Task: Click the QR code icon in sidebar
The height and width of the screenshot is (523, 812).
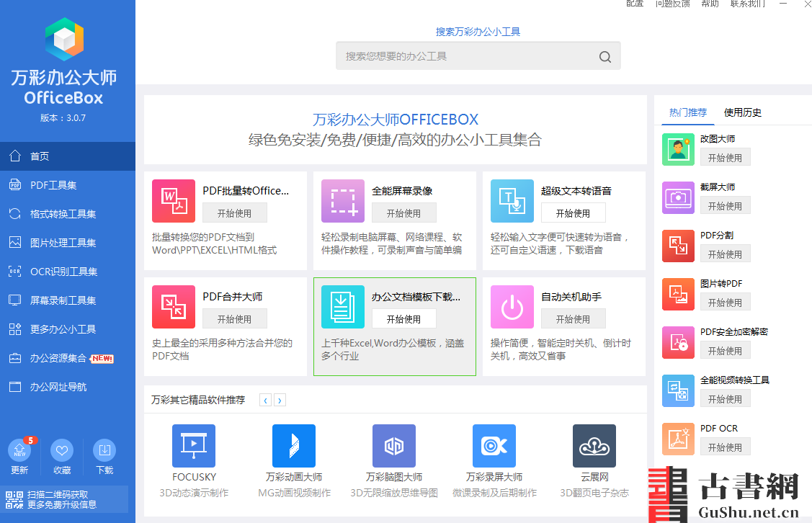Action: pos(14,500)
